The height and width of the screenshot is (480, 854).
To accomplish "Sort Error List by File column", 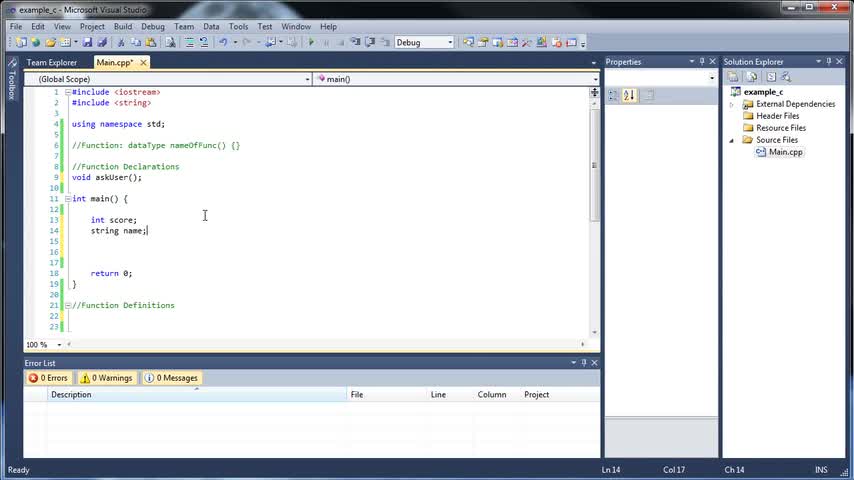I will 387,394.
